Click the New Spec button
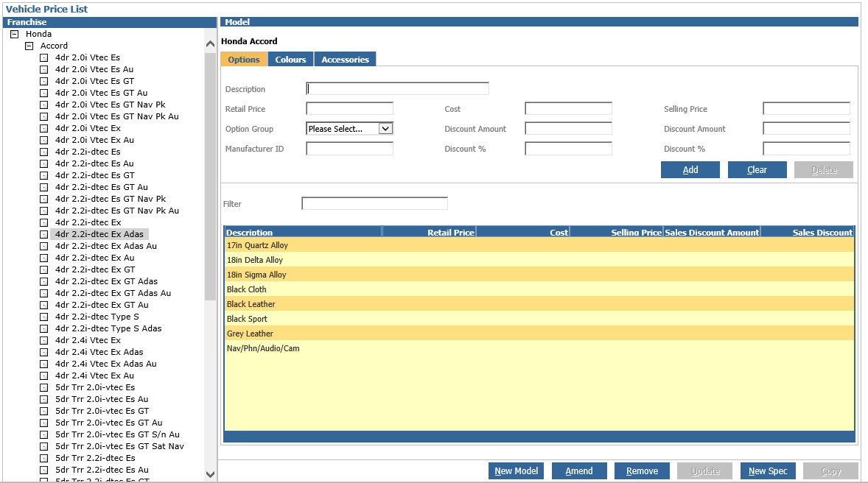The image size is (868, 483). tap(768, 470)
